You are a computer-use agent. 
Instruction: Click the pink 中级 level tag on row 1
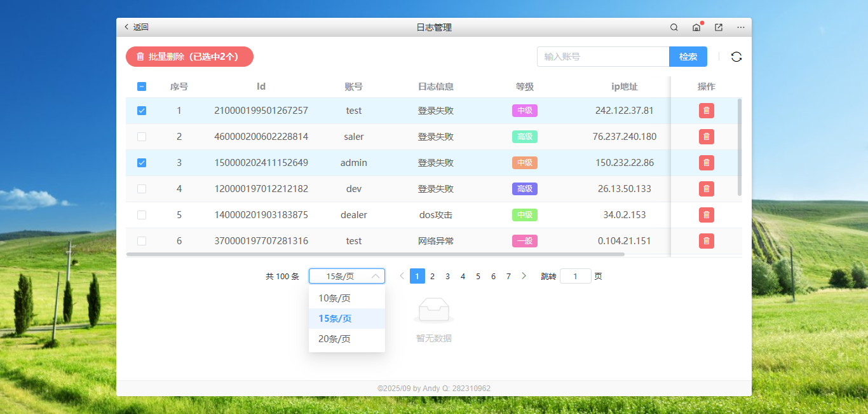524,110
